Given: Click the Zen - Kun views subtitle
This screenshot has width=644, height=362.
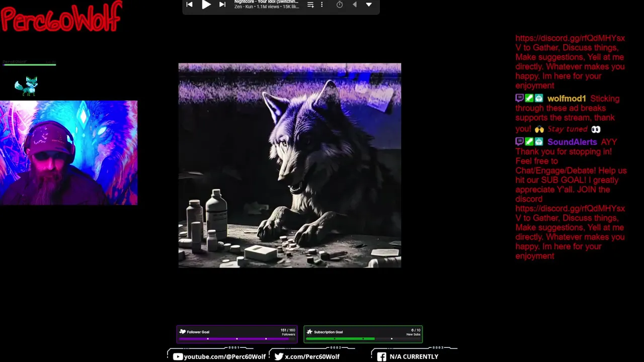Looking at the screenshot, I should (266, 7).
